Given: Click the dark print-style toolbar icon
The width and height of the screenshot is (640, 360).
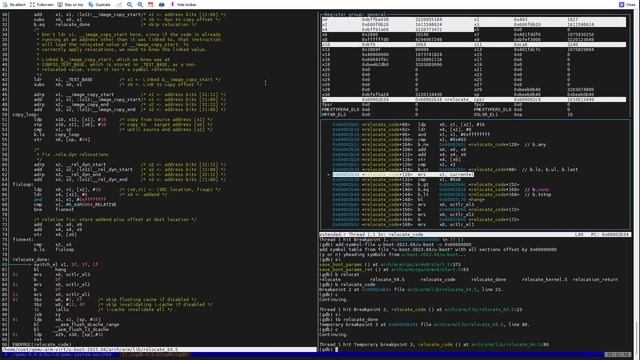Looking at the screenshot, I should coord(162,4).
